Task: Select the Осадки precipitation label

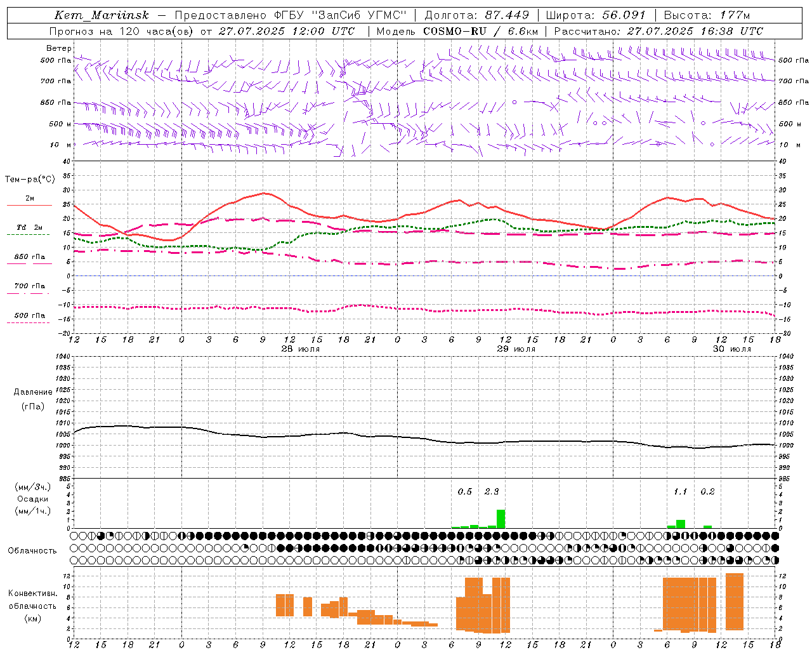Action: pyautogui.click(x=33, y=499)
